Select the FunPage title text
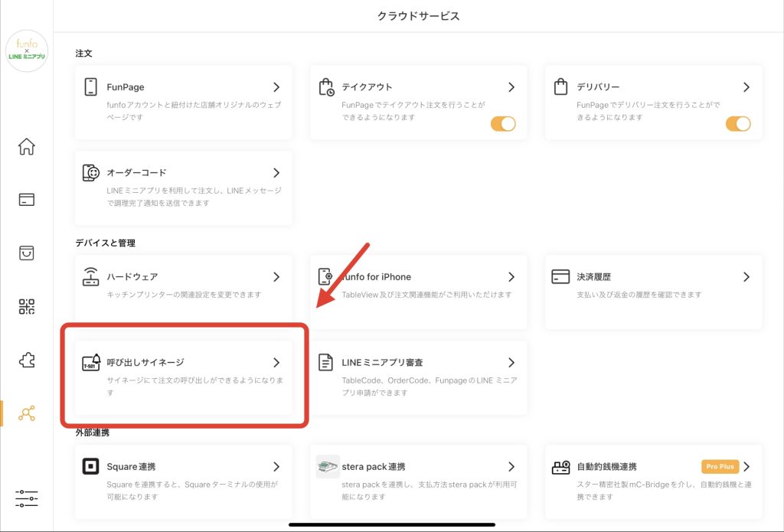 126,87
